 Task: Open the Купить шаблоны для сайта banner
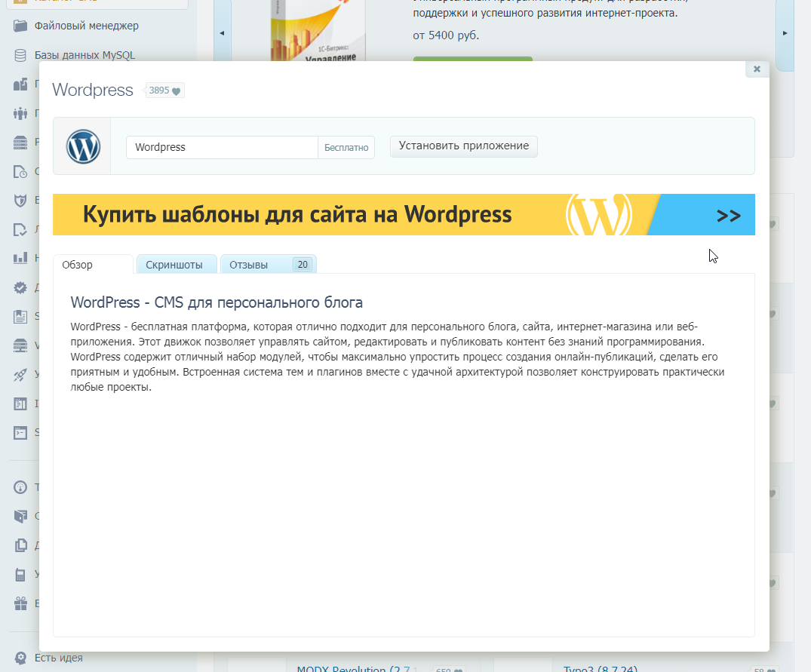[404, 214]
